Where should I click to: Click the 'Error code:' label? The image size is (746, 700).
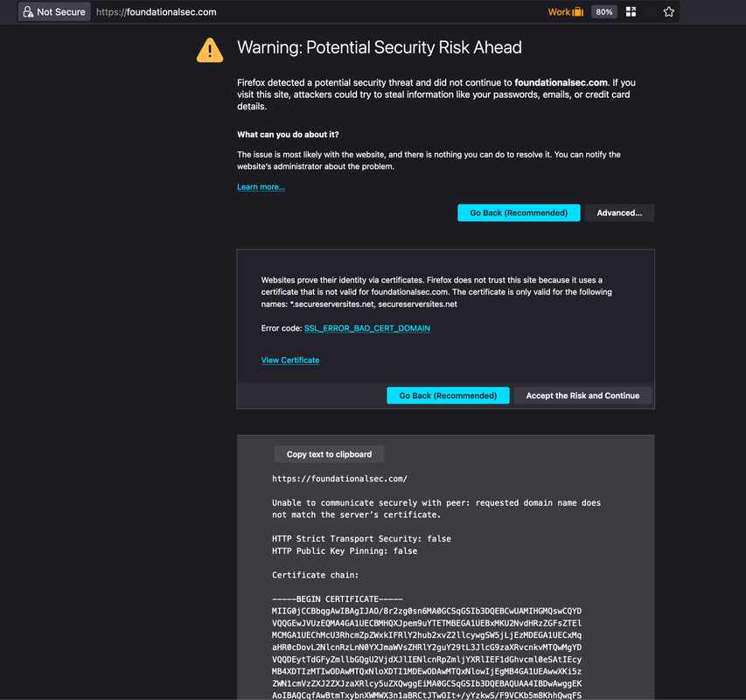(282, 328)
